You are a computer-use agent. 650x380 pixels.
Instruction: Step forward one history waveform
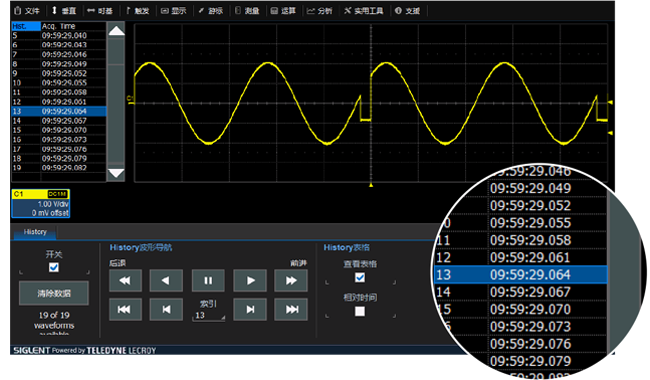tap(250, 309)
